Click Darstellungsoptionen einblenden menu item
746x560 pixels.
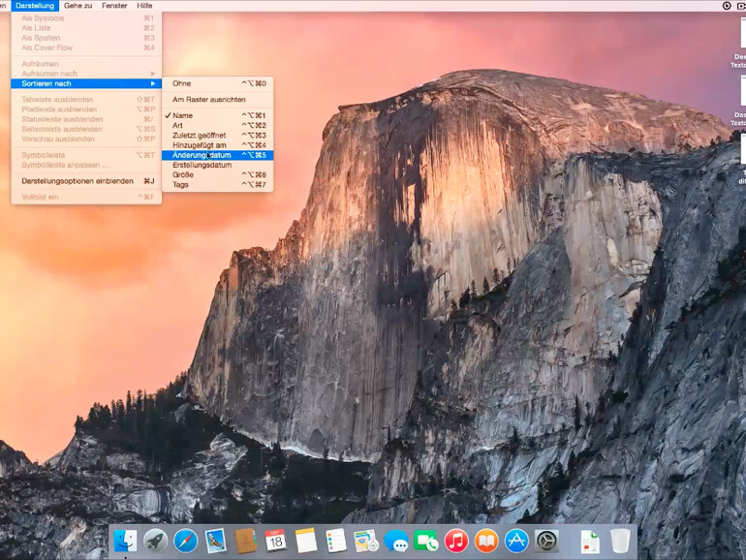(77, 180)
